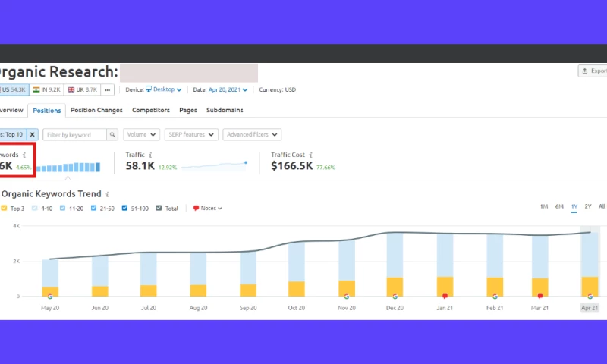Set chart range to 2Y

click(588, 206)
